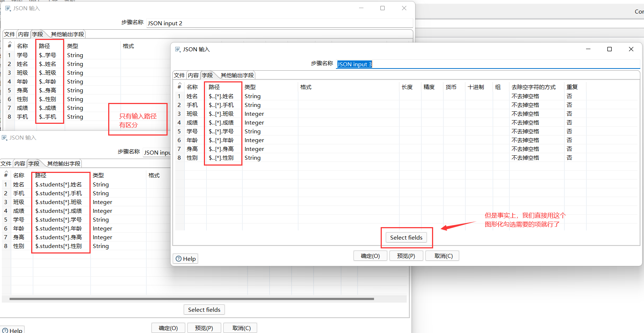Image resolution: width=644 pixels, height=333 pixels.
Task: Open 其他输出字段 tab in JSON input 3 dialog
Action: 237,75
